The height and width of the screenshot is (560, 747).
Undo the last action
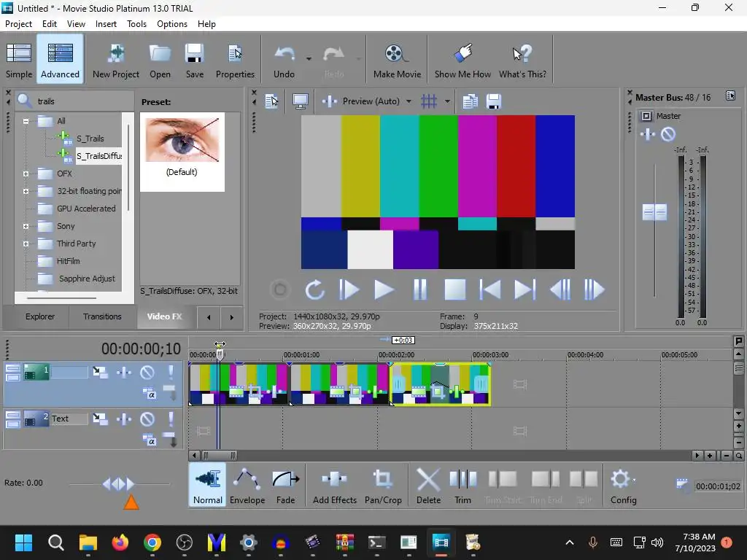pos(284,60)
